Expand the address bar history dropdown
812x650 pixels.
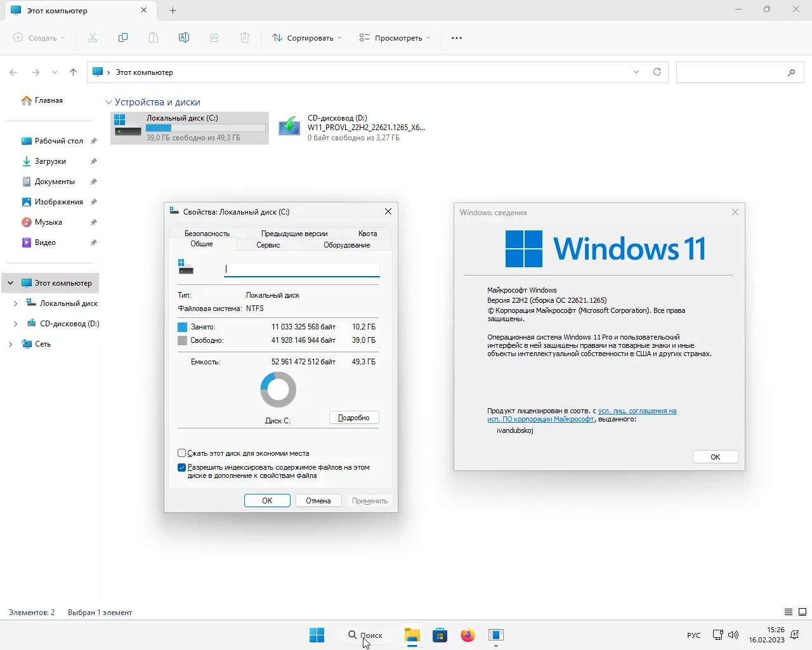click(636, 72)
